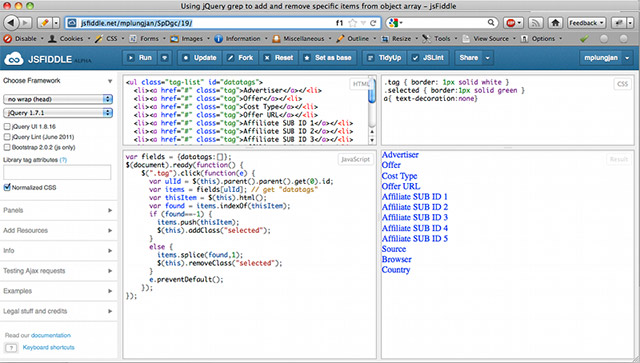Click the JSLint button
This screenshot has width=640, height=363.
point(428,58)
